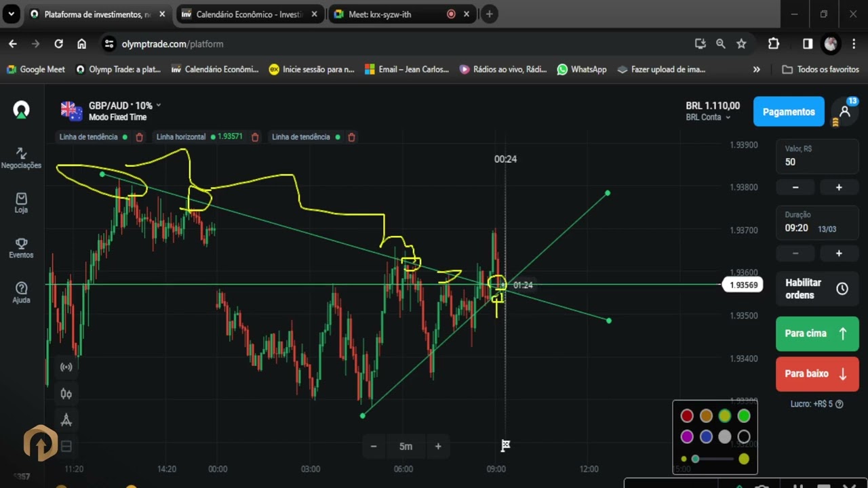The height and width of the screenshot is (488, 868).
Task: Click the Valor R$ 50 input field
Action: click(x=817, y=156)
